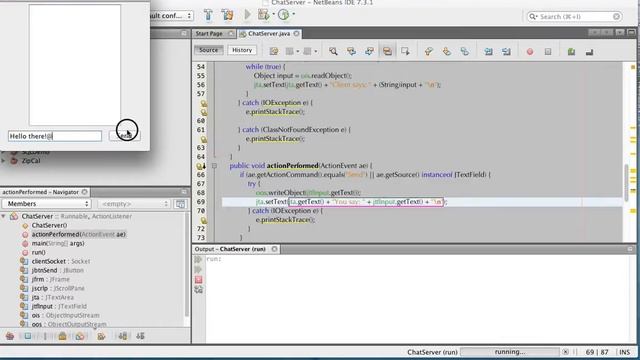Close the Output - ChatServer (run) tab
Screen dimensions: 640x360
click(x=274, y=249)
